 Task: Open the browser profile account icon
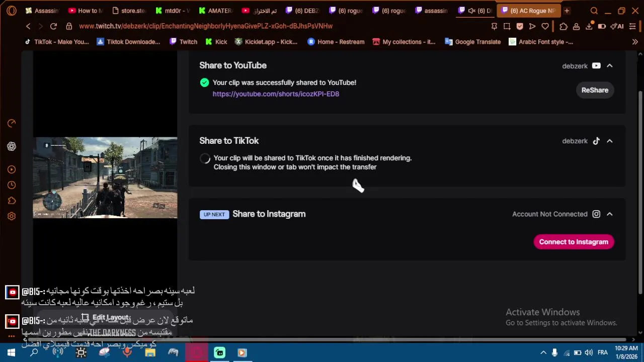(576, 26)
